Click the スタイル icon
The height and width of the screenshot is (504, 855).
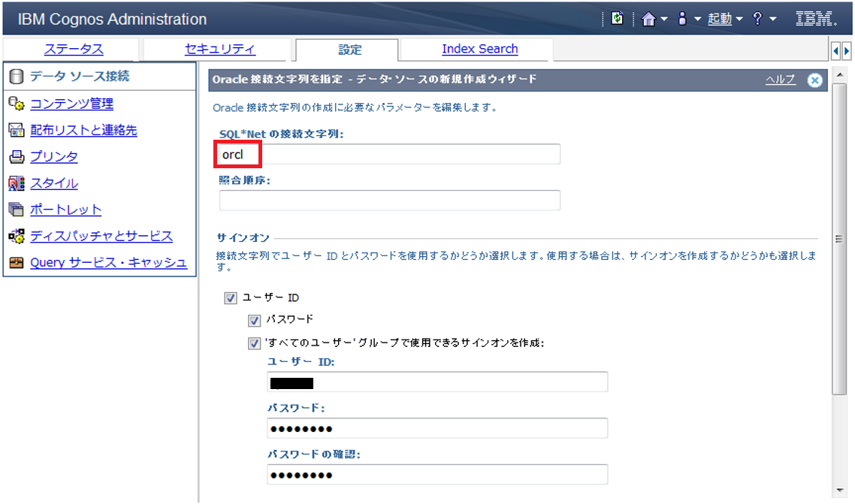[x=17, y=183]
